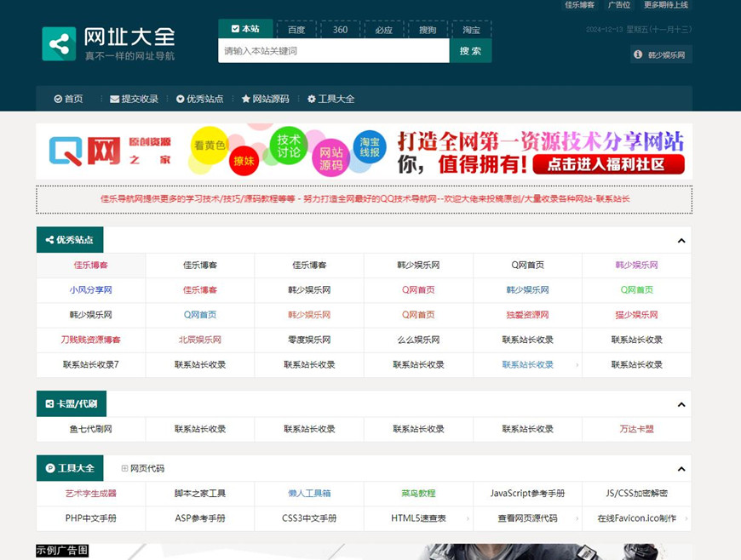Image resolution: width=741 pixels, height=560 pixels.
Task: Open 零度娱乐网 site link
Action: [309, 340]
